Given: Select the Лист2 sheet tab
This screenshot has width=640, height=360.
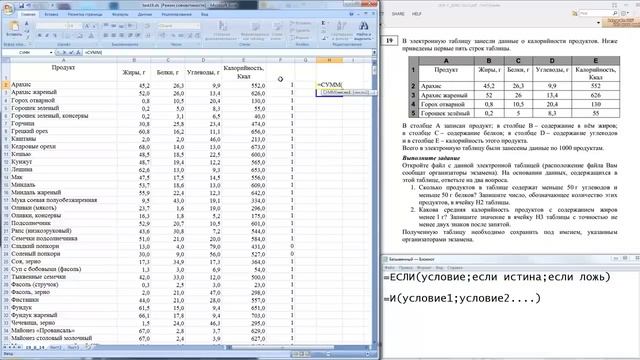Looking at the screenshot, I should [55, 347].
